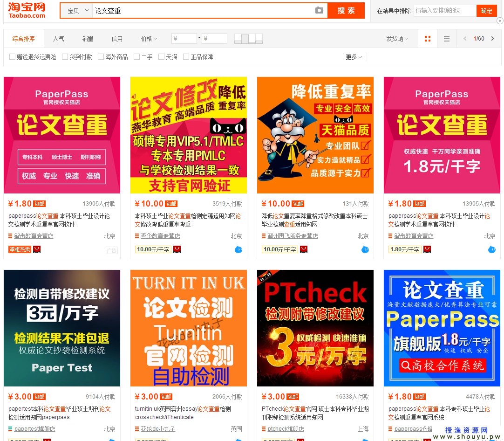This screenshot has width=504, height=441.
Task: Open blue PaperPass 旗舰版 product thumbnail
Action: click(x=442, y=328)
